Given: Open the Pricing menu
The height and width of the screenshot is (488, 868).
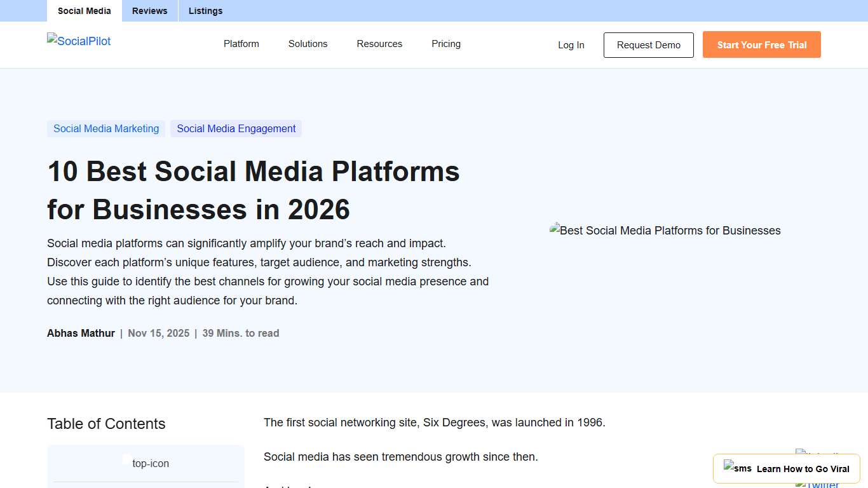Looking at the screenshot, I should 445,44.
